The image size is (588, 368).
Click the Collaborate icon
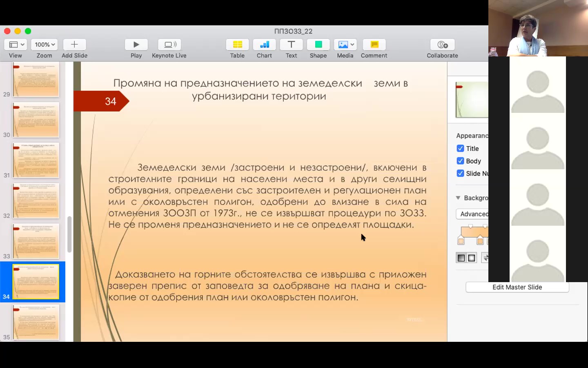442,45
